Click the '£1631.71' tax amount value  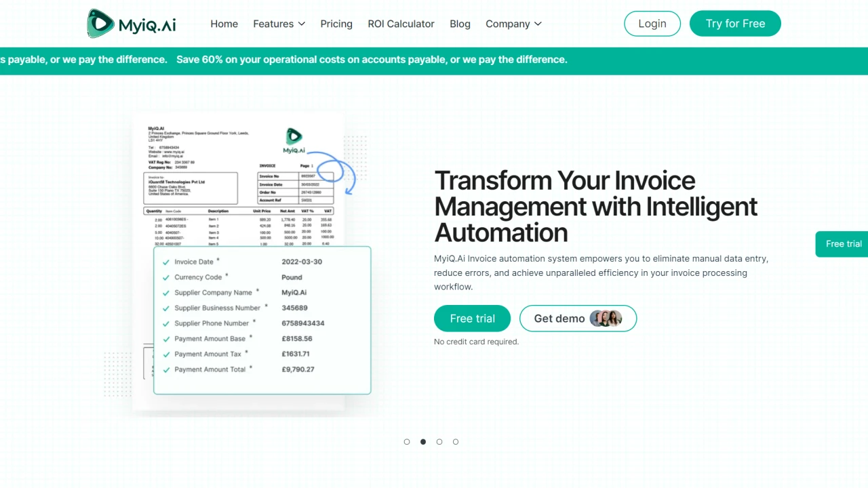(x=296, y=354)
